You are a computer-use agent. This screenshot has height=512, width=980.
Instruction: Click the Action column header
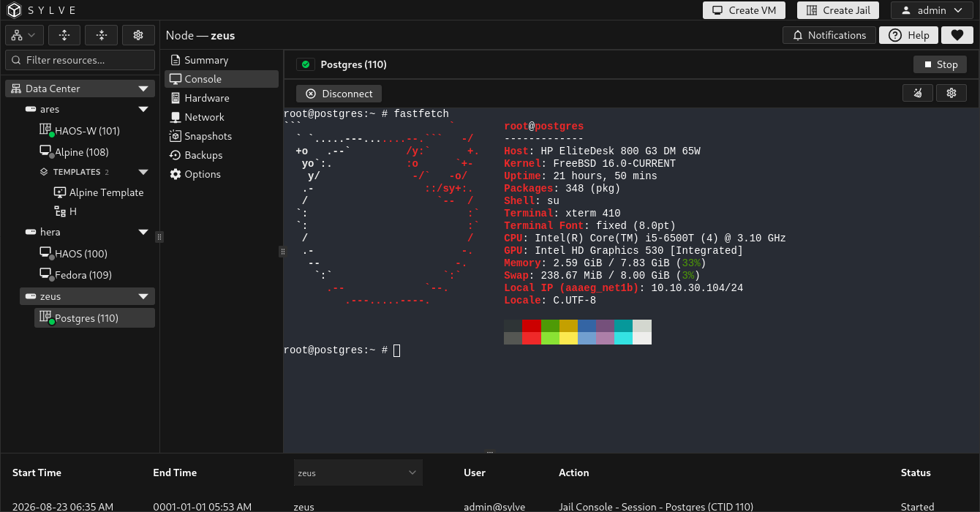click(x=574, y=473)
